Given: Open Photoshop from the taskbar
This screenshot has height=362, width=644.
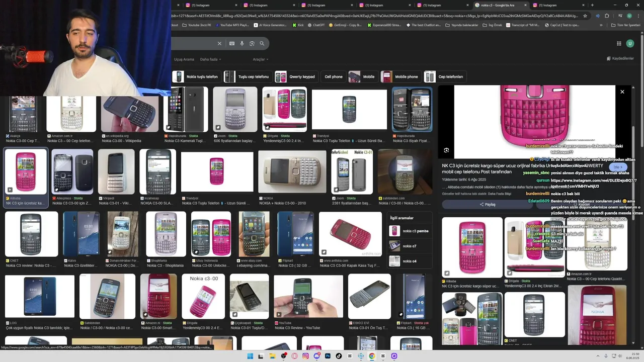Looking at the screenshot, I should pos(328,356).
